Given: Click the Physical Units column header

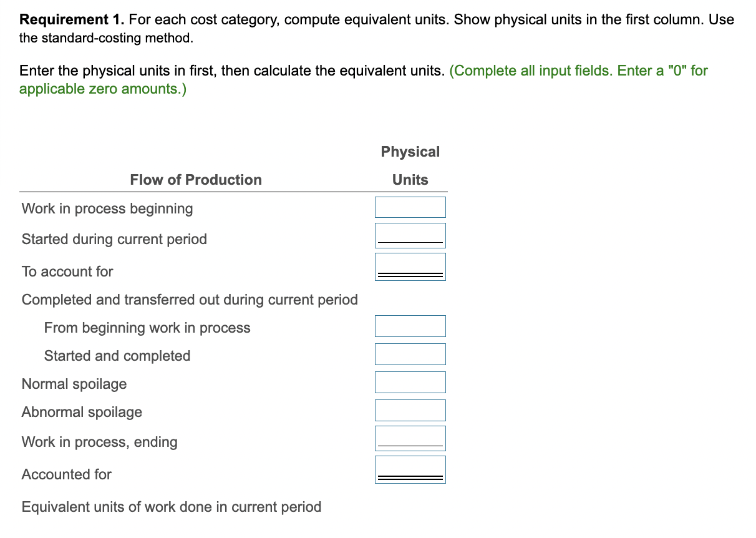Looking at the screenshot, I should 410,165.
